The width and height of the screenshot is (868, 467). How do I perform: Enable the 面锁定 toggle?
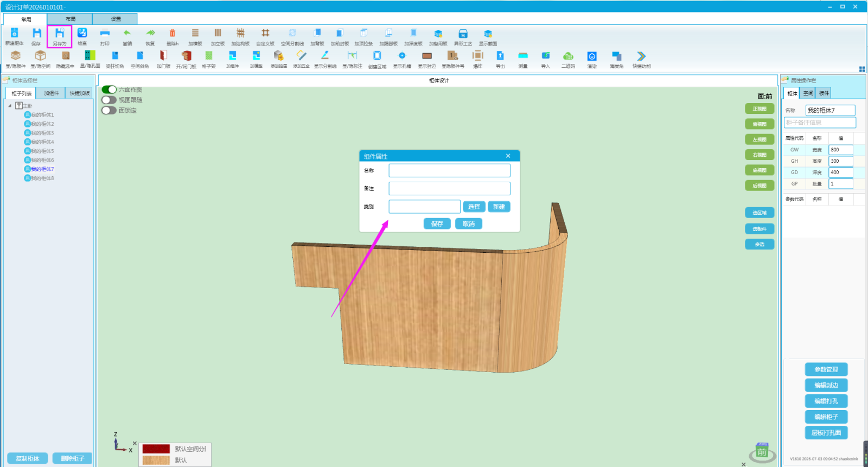(x=109, y=110)
